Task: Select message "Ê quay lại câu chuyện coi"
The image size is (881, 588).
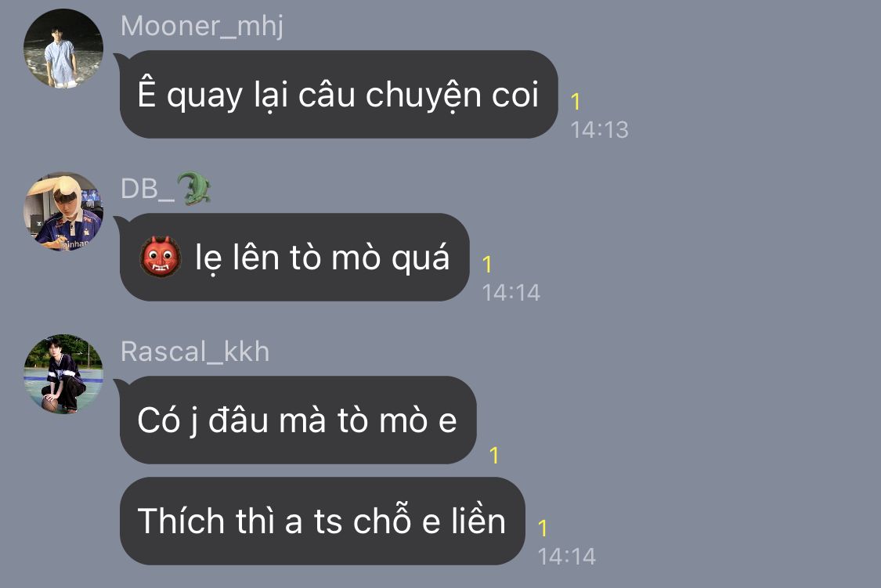Action: pyautogui.click(x=339, y=95)
